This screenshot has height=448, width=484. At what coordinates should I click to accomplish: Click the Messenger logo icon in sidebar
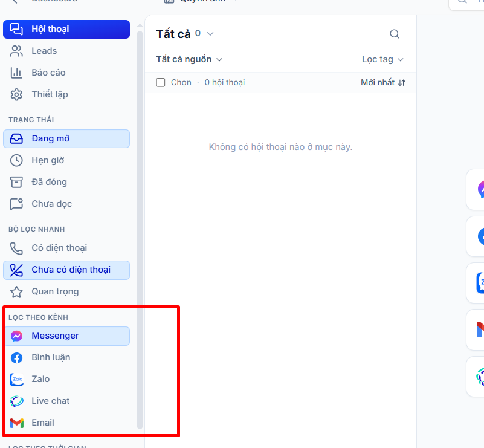[17, 336]
